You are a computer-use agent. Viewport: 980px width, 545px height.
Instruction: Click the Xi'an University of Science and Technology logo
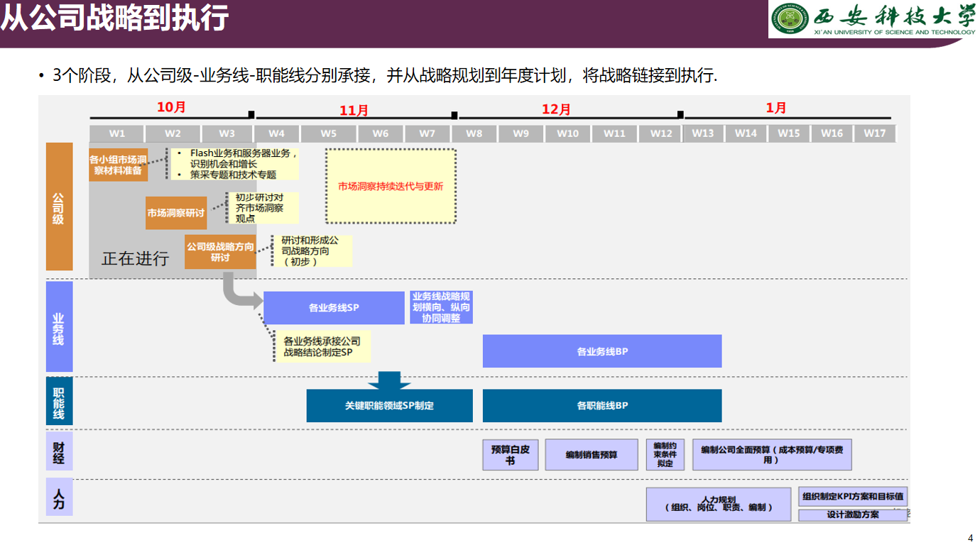[875, 20]
